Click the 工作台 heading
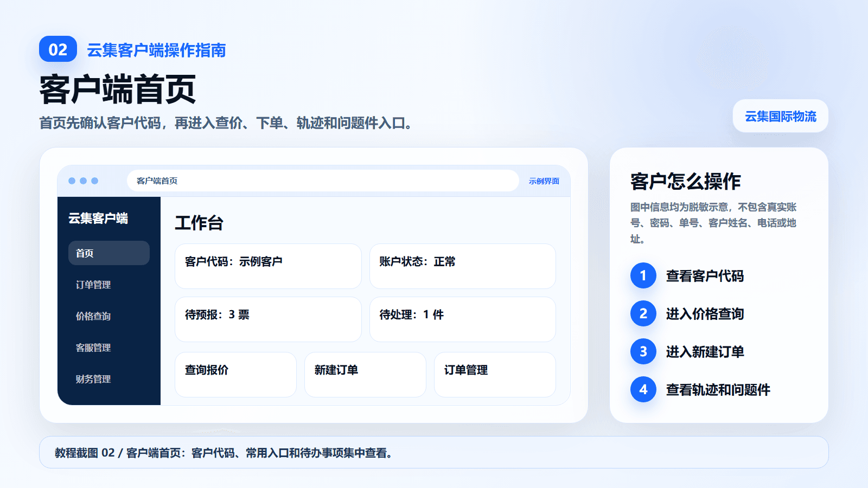 (x=199, y=223)
